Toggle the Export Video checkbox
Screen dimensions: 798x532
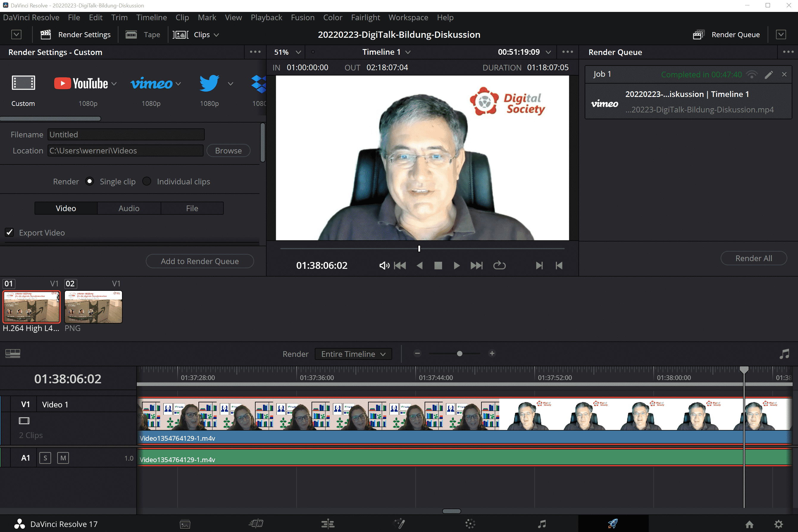[10, 233]
